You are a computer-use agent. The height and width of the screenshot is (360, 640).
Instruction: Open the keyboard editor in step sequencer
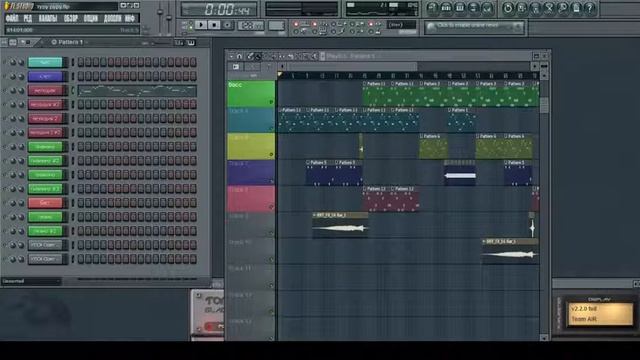pyautogui.click(x=191, y=42)
